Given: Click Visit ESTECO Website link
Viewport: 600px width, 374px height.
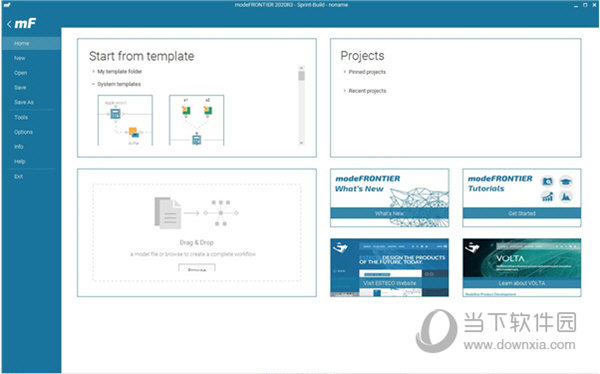Looking at the screenshot, I should coord(390,283).
